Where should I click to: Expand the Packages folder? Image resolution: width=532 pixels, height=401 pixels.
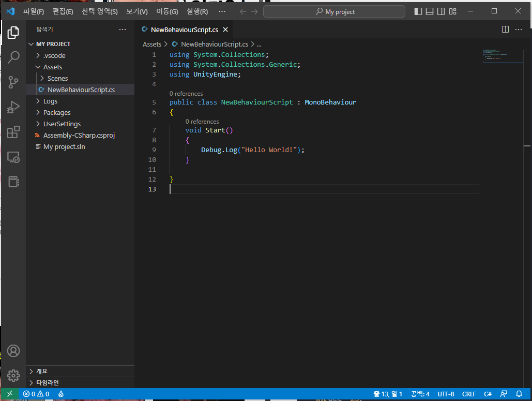coord(80,112)
